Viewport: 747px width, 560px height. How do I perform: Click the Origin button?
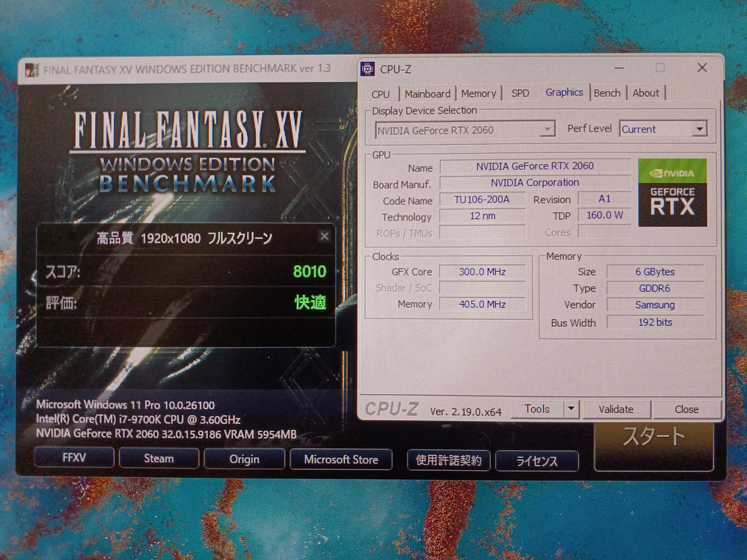244,459
